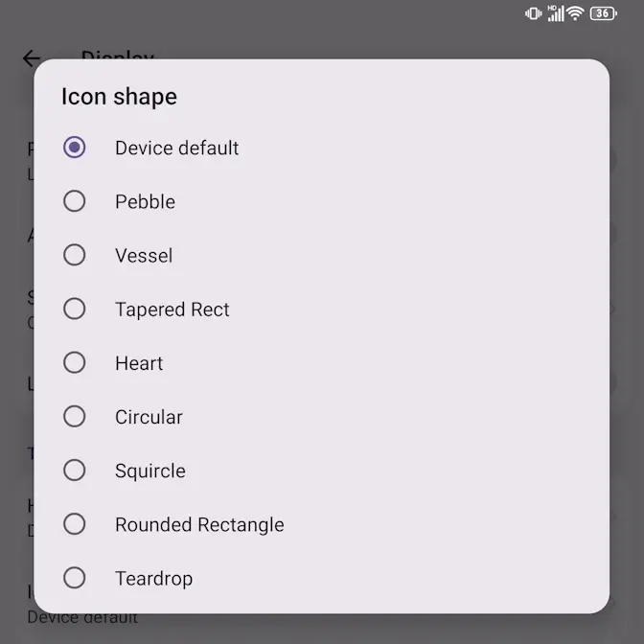644x644 pixels.
Task: Tap the vibrate mode status icon
Action: click(534, 13)
